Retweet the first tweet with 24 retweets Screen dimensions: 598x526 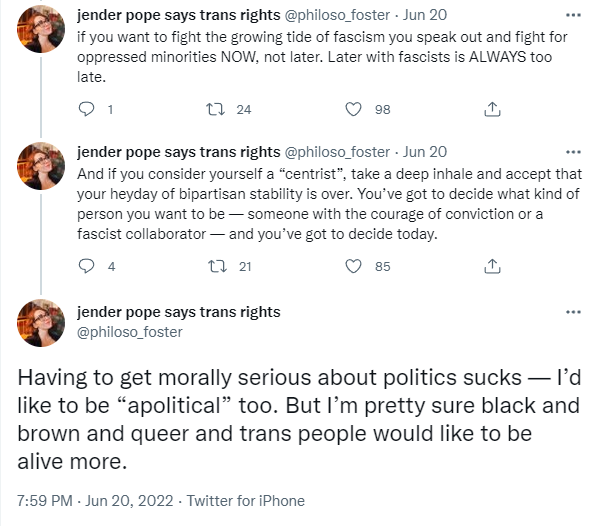click(x=215, y=109)
